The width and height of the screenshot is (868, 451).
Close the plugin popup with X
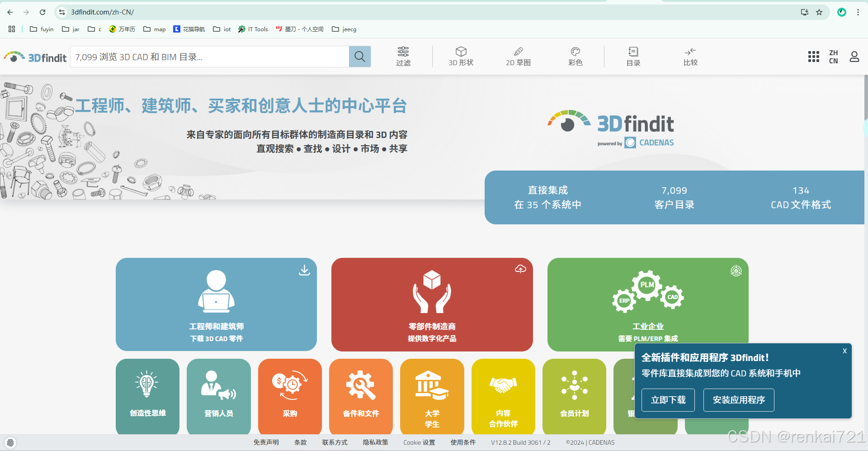[x=844, y=351]
